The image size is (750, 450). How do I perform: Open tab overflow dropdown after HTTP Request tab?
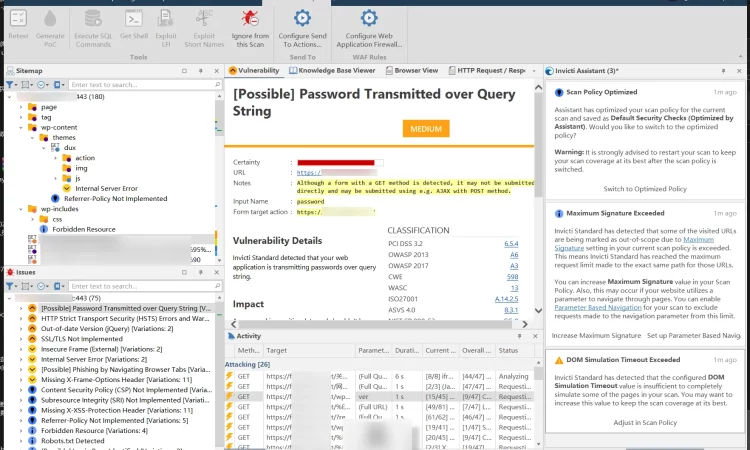(x=534, y=71)
